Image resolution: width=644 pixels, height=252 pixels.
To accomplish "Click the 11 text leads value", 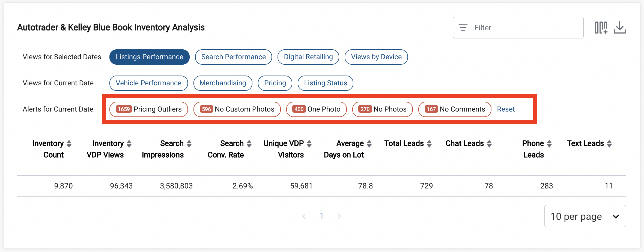I will pos(609,186).
